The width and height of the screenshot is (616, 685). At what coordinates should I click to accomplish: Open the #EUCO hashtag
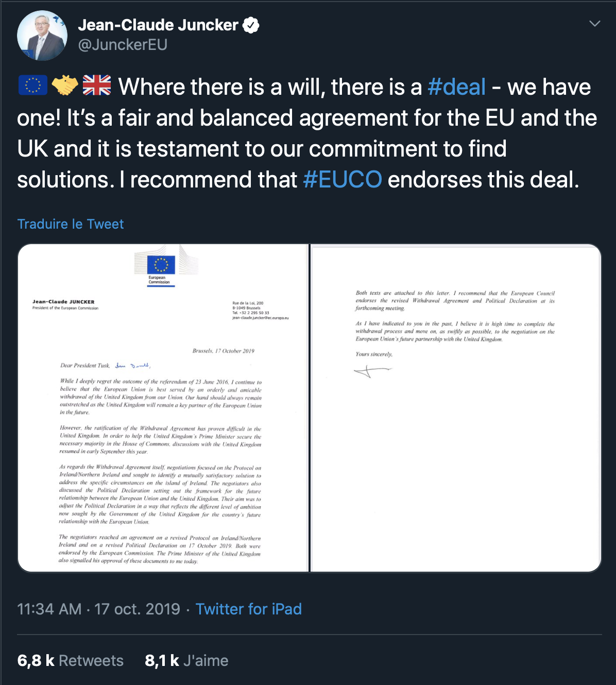(343, 180)
